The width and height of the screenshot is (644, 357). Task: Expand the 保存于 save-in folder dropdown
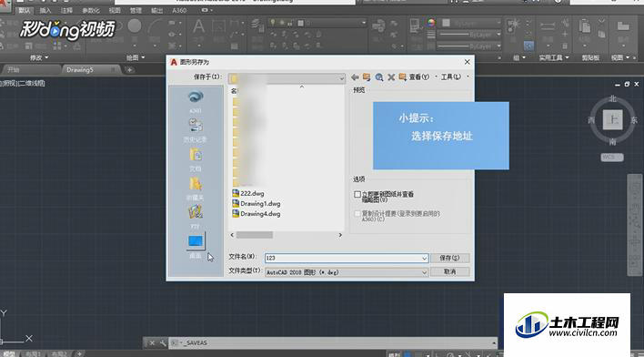tap(342, 78)
